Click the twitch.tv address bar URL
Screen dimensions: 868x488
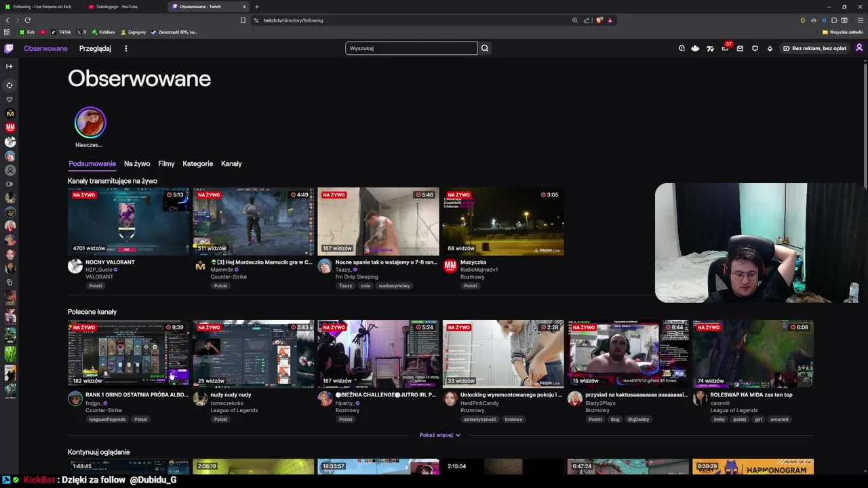(293, 20)
